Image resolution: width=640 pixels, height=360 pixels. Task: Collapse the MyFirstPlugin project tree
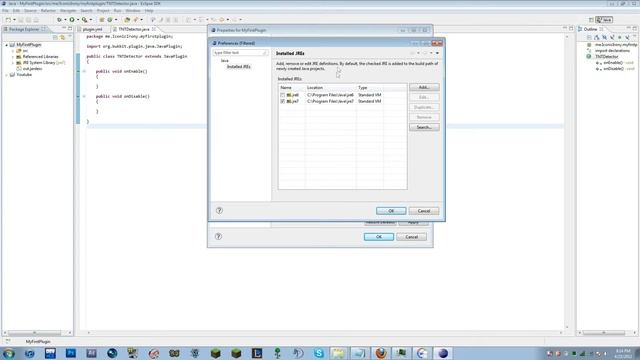[x=7, y=45]
